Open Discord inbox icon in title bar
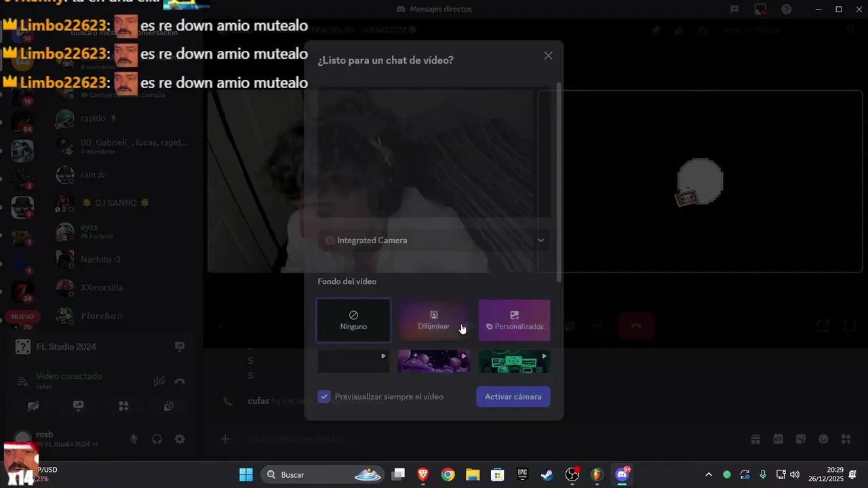The image size is (868, 488). (760, 9)
